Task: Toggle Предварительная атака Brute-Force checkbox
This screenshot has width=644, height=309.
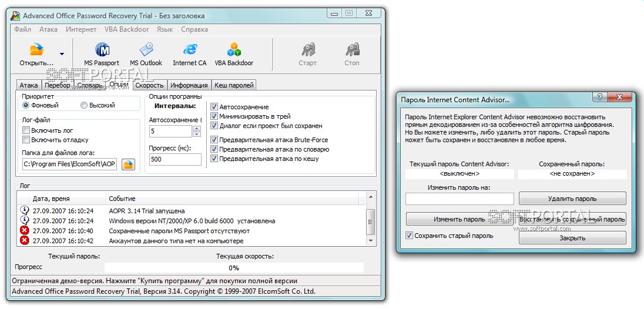Action: [x=213, y=140]
